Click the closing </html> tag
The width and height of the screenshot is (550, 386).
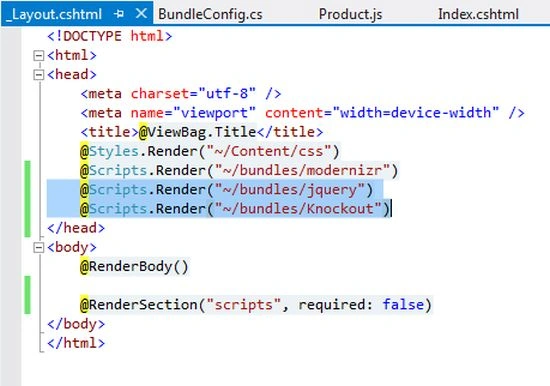coord(76,343)
